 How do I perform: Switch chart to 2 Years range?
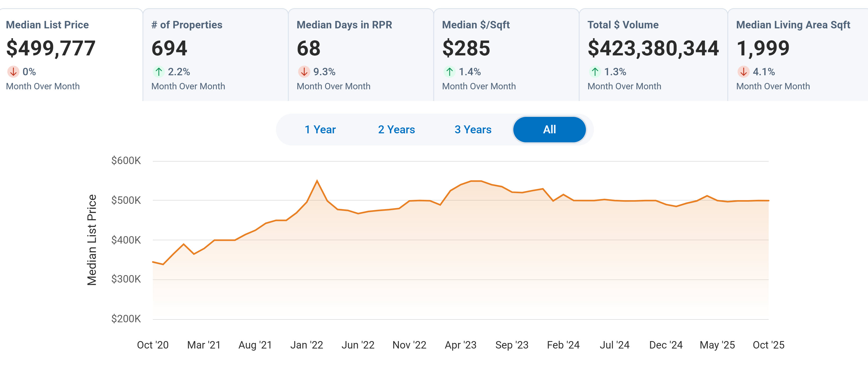(396, 129)
